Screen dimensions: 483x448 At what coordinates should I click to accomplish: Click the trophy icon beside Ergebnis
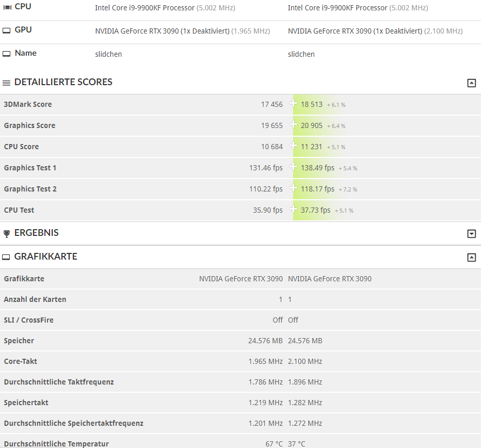tap(7, 234)
